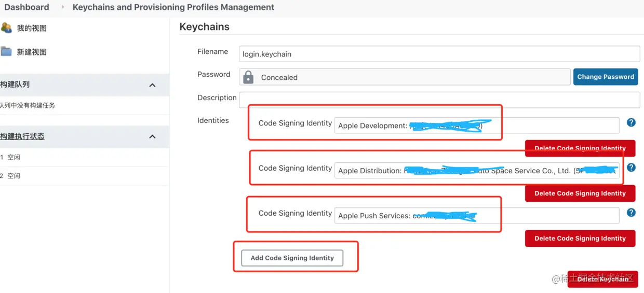
Task: Open help for Apple Development identity
Action: 631,122
